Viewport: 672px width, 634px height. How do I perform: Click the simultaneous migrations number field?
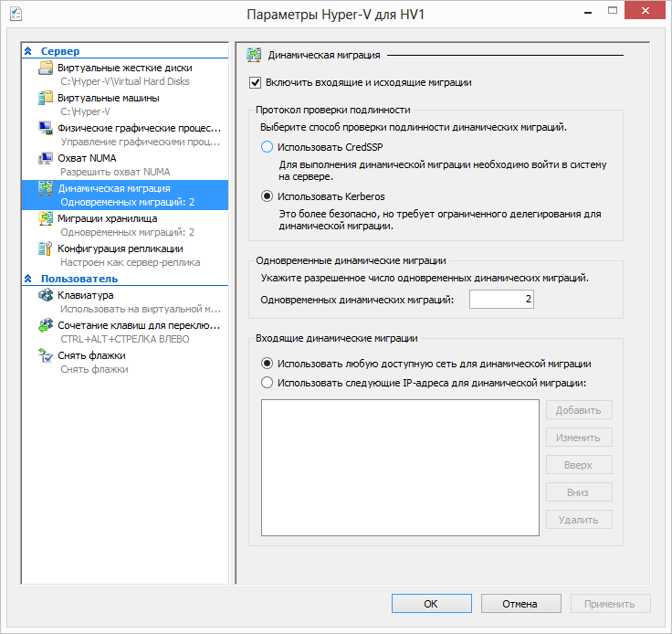click(501, 300)
